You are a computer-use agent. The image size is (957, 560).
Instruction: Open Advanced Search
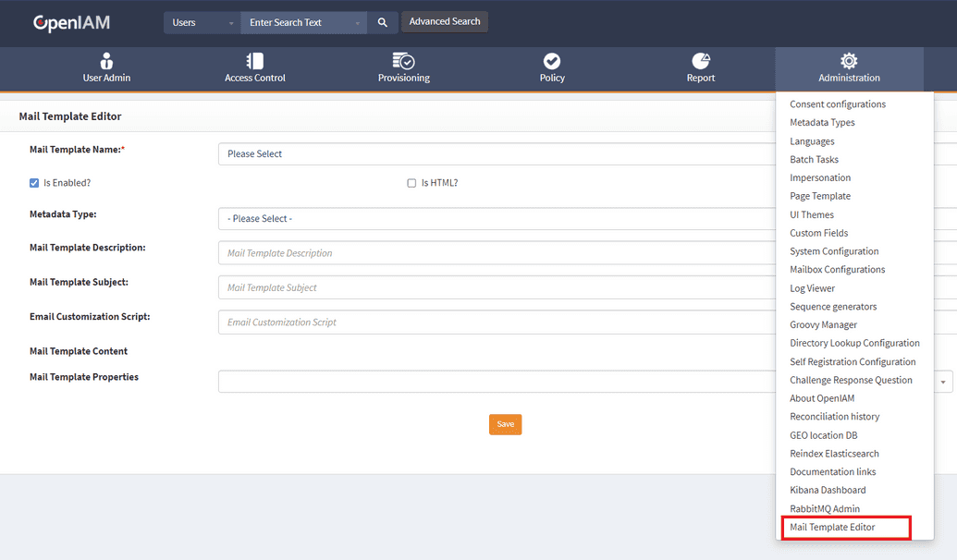tap(444, 20)
